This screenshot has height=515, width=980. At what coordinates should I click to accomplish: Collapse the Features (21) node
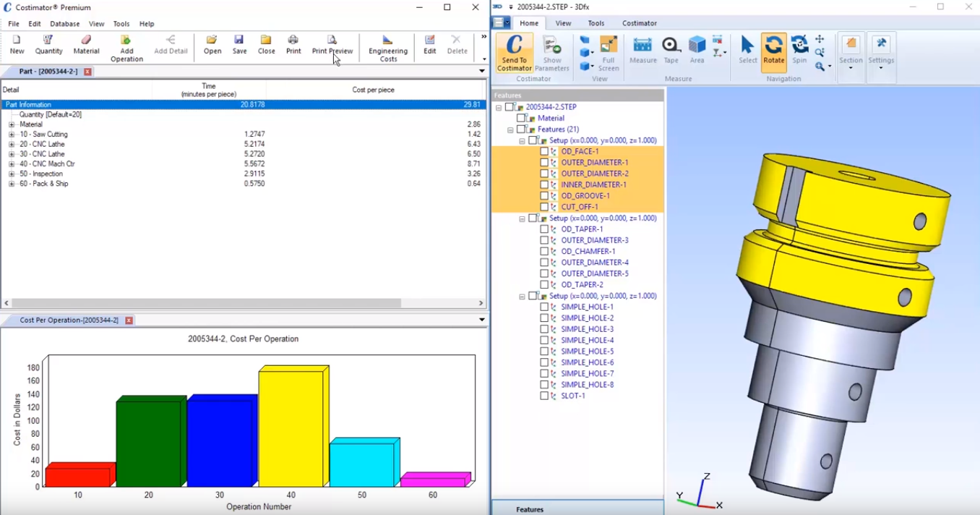tap(510, 129)
